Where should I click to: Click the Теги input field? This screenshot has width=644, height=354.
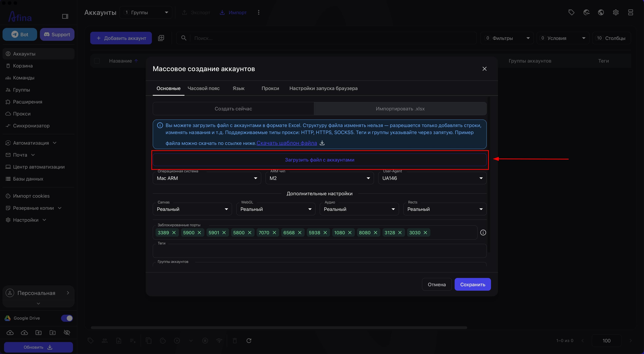(319, 251)
